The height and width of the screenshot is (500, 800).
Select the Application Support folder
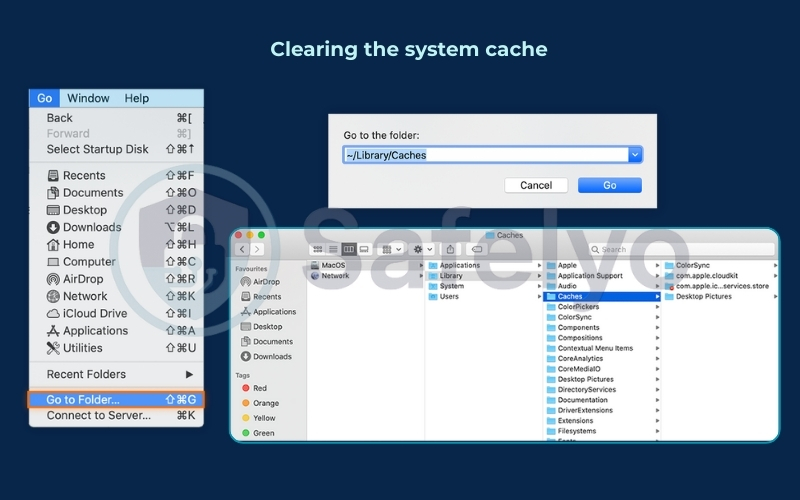point(602,276)
